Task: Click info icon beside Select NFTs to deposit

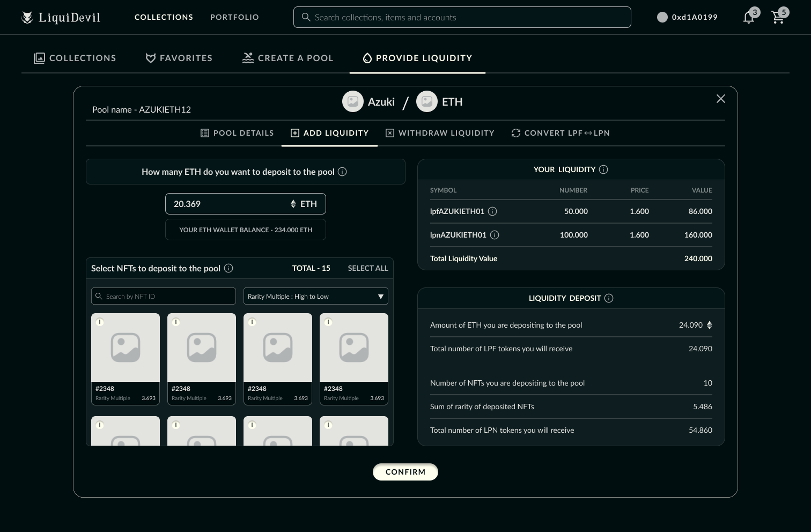Action: (x=228, y=268)
